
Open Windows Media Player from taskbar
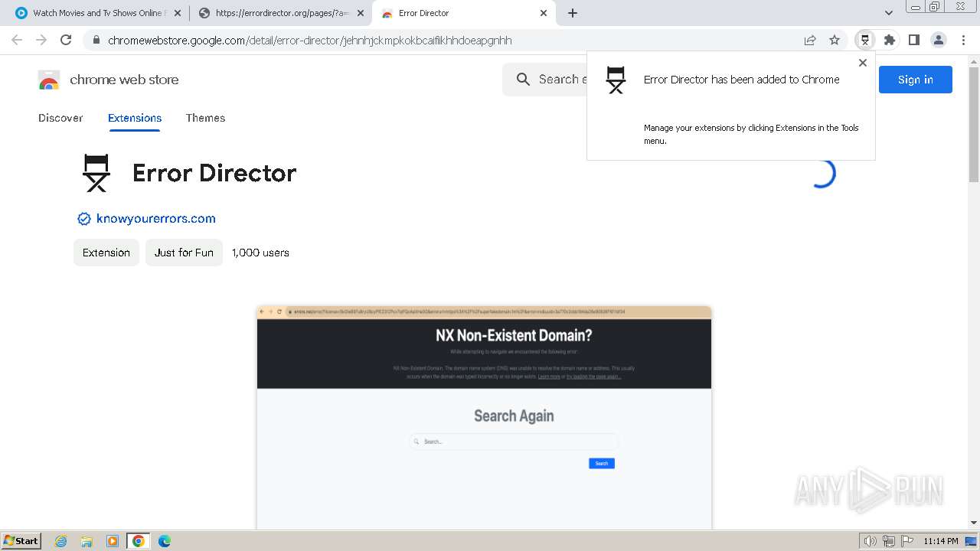click(x=113, y=541)
